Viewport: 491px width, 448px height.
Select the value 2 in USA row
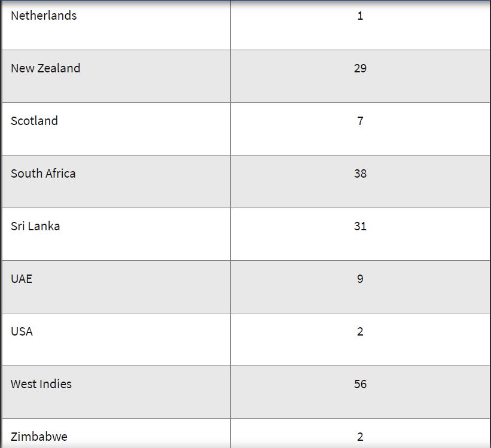point(360,331)
